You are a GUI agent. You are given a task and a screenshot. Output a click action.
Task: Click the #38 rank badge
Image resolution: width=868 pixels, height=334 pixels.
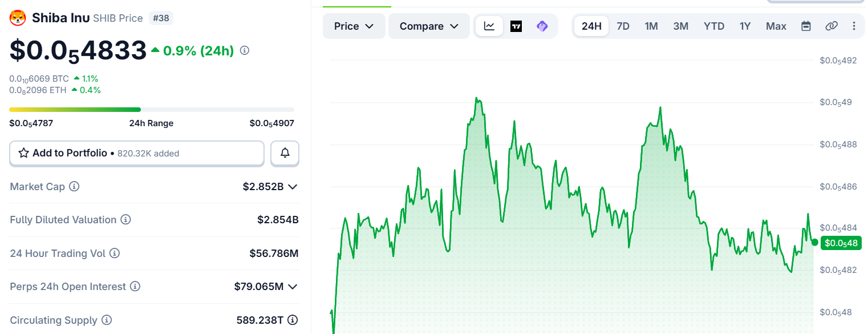161,18
